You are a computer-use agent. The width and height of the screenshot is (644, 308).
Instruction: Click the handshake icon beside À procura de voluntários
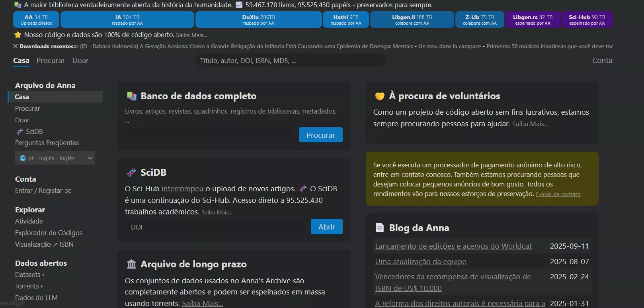tap(380, 96)
